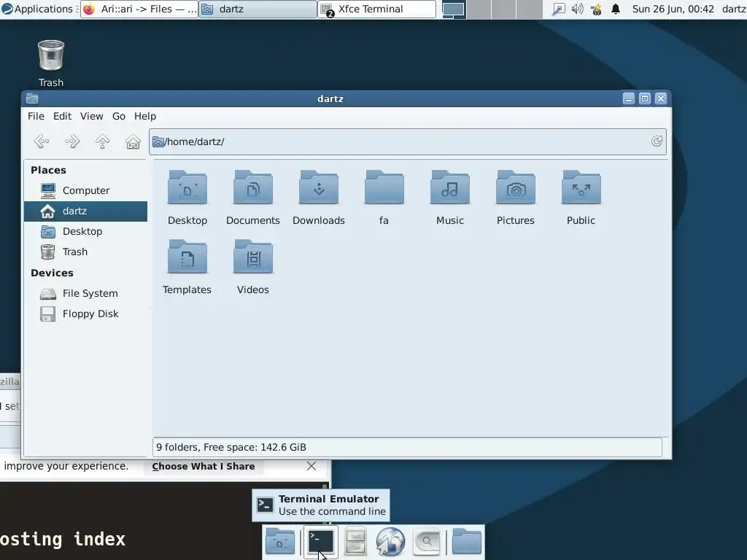747x560 pixels.
Task: Open the Desktop folder icon
Action: [187, 198]
